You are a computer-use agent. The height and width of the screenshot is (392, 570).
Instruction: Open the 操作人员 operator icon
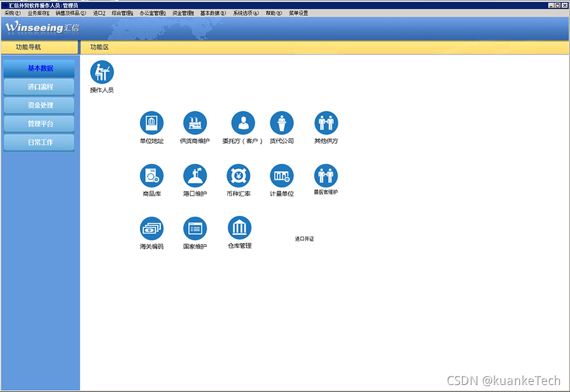[x=102, y=72]
